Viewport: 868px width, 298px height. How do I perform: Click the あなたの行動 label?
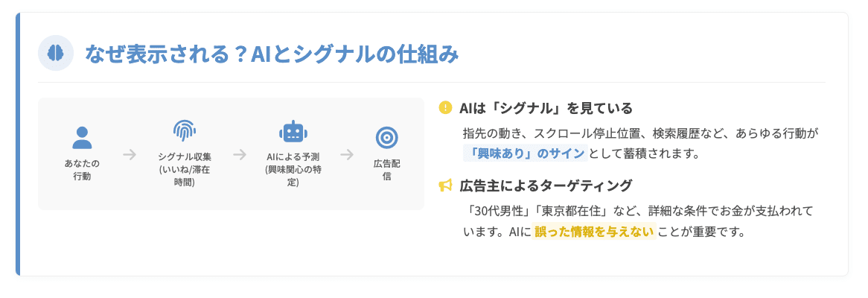tap(82, 170)
